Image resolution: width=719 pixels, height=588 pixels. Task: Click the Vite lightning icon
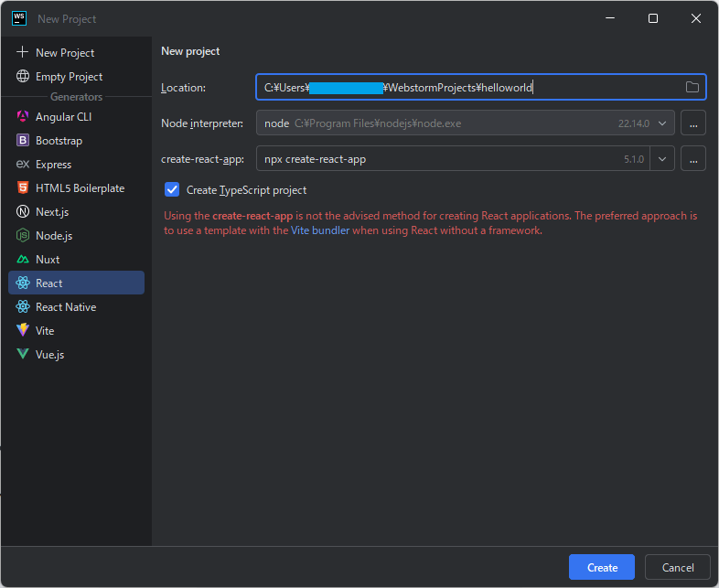click(x=23, y=330)
